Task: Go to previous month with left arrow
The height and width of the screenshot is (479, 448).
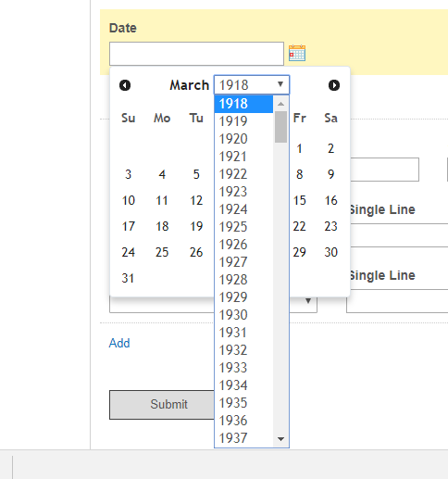Action: [x=125, y=85]
